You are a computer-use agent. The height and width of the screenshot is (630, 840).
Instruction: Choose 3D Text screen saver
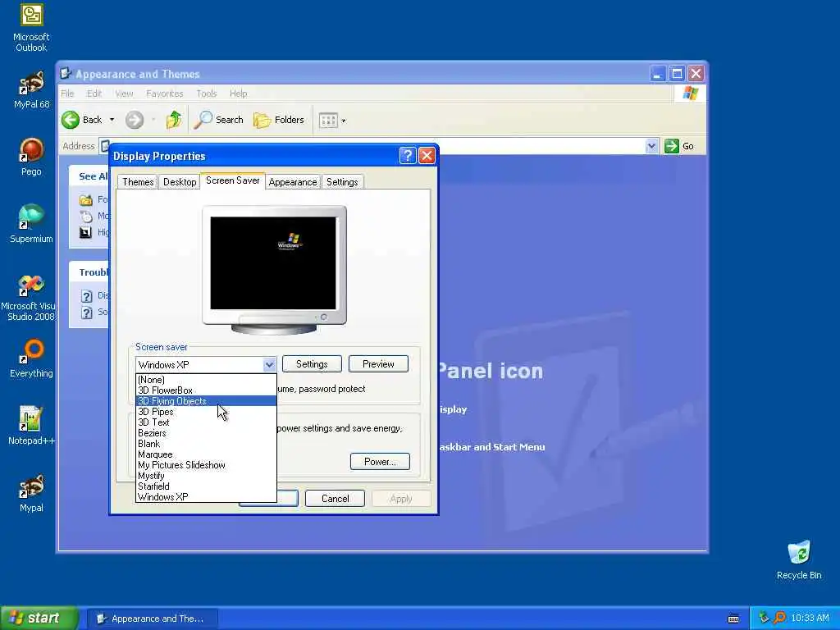pyautogui.click(x=206, y=422)
